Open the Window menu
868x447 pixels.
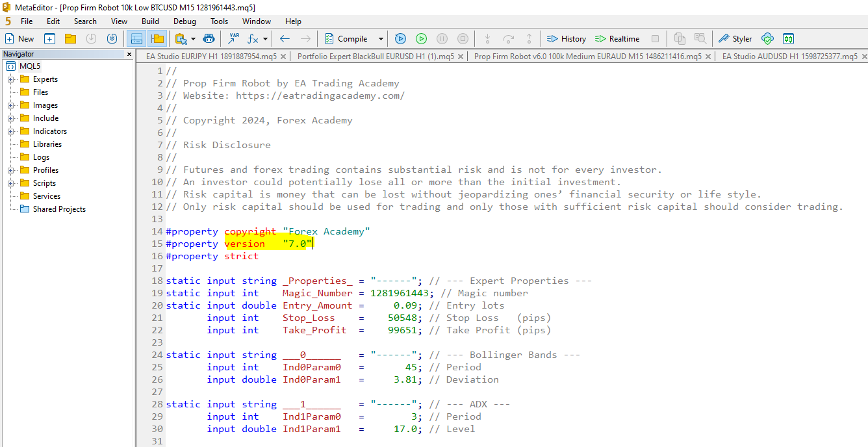(257, 21)
